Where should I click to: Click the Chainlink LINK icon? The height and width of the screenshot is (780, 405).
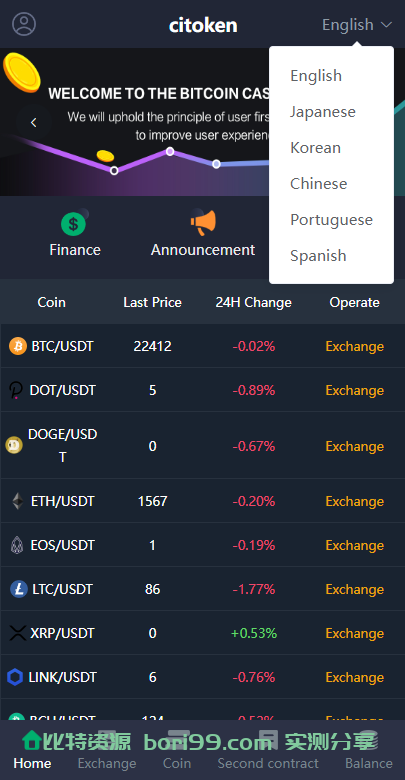coord(15,677)
